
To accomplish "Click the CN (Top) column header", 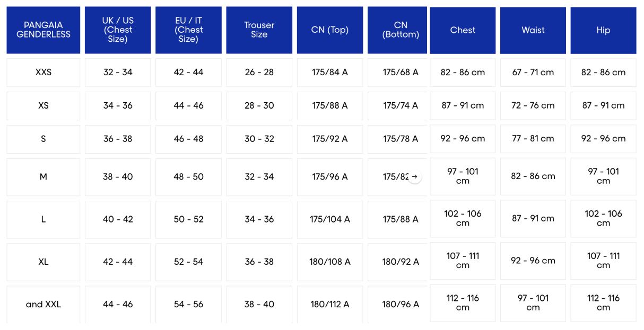I will (x=330, y=30).
